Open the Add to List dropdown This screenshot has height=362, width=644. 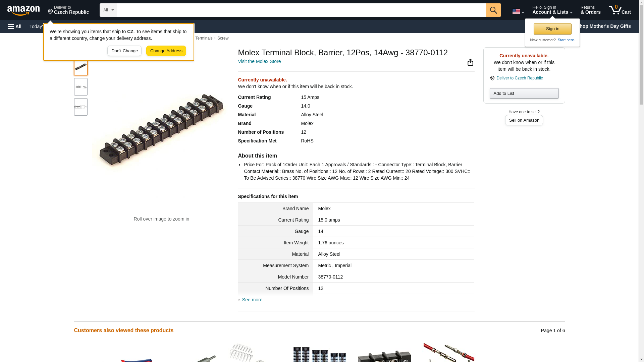(x=524, y=93)
